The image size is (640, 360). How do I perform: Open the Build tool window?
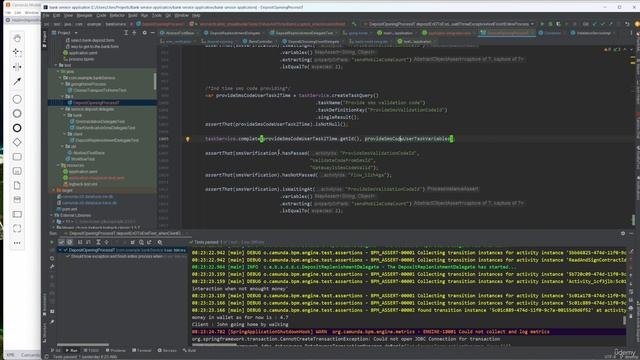189,350
